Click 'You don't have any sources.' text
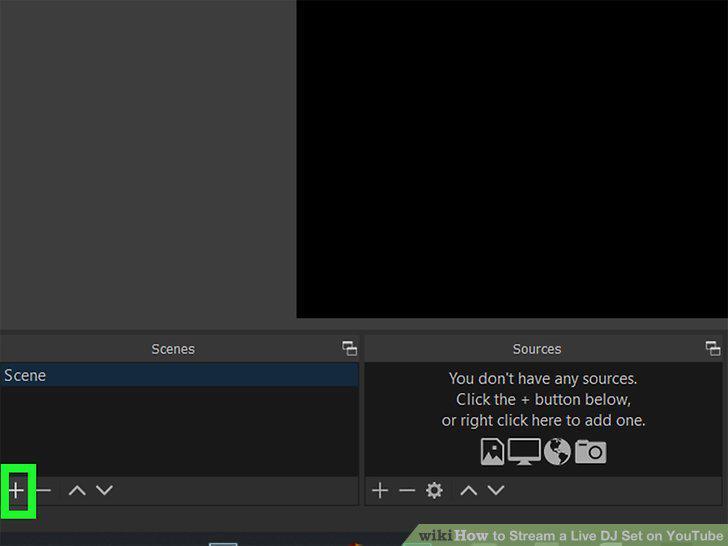 pos(543,378)
